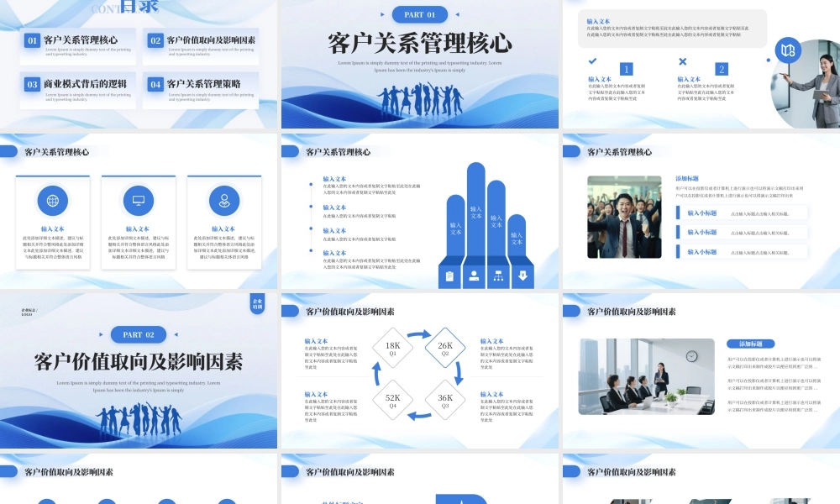Click the people silhouettes on the PART 01 slide
This screenshot has width=840, height=504.
(421, 99)
